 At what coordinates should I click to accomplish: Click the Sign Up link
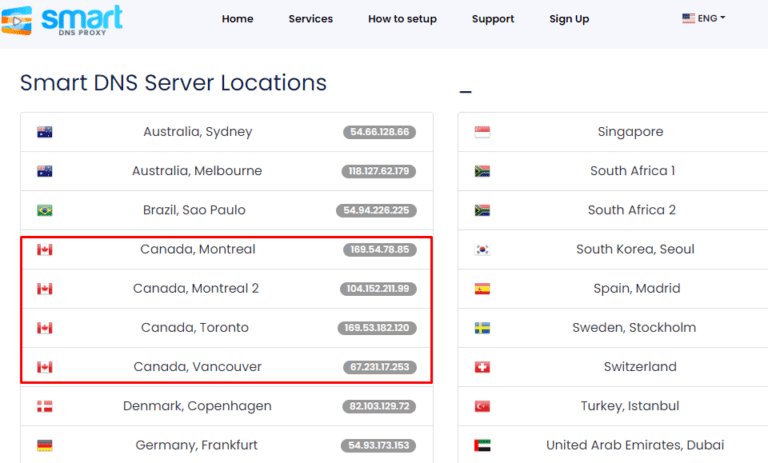click(569, 19)
